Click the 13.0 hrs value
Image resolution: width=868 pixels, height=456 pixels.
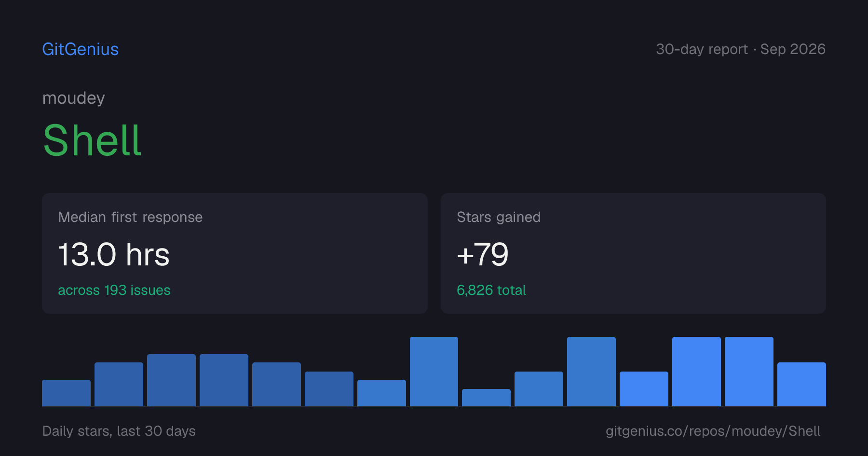coord(114,254)
